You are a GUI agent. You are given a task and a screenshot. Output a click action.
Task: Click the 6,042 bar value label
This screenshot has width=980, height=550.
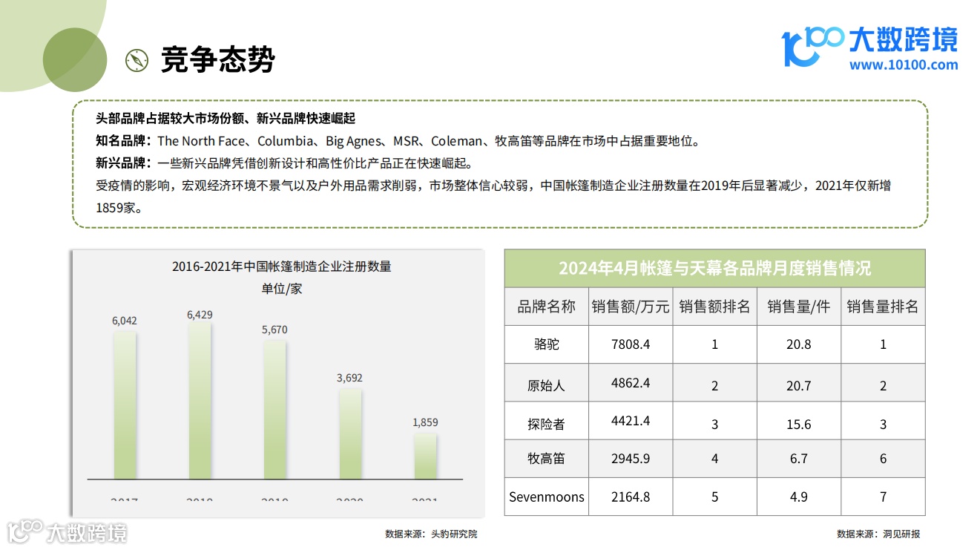pyautogui.click(x=125, y=321)
